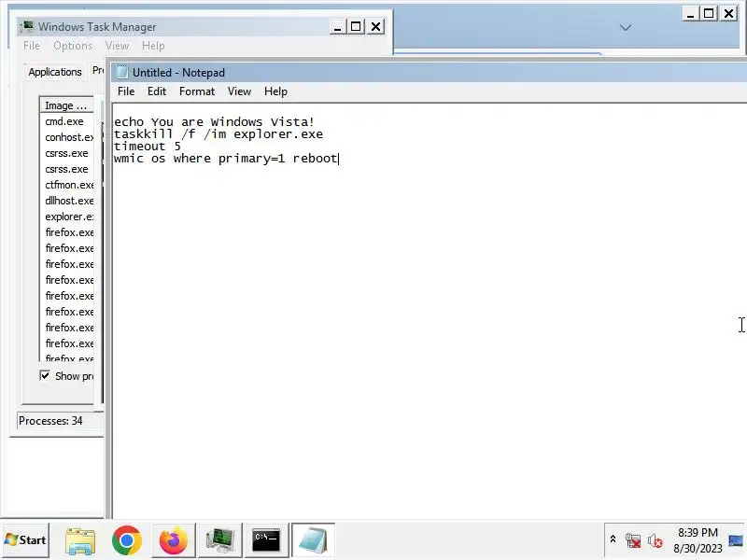Open Notepad's View menu
This screenshot has width=747, height=560.
point(239,91)
